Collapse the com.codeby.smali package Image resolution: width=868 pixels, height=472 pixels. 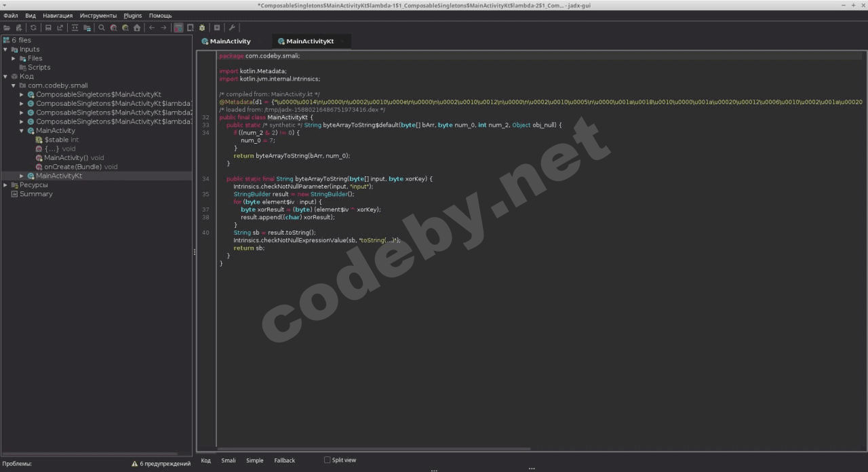click(14, 85)
